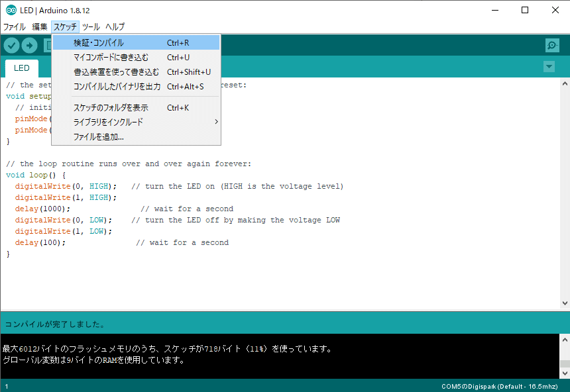The image size is (570, 392).
Task: Click comment 'turn the LED off by making'
Action: [235, 220]
